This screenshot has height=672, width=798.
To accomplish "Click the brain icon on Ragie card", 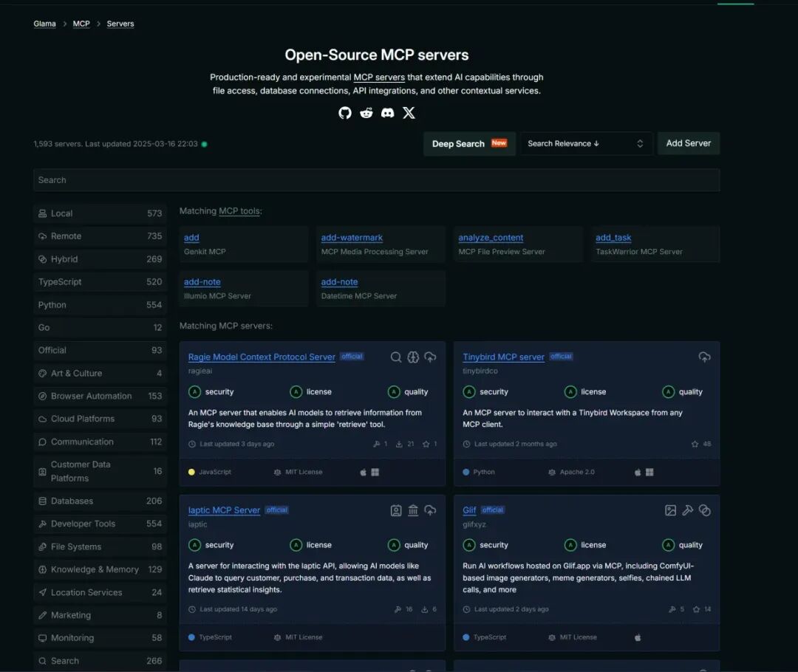I will click(413, 357).
